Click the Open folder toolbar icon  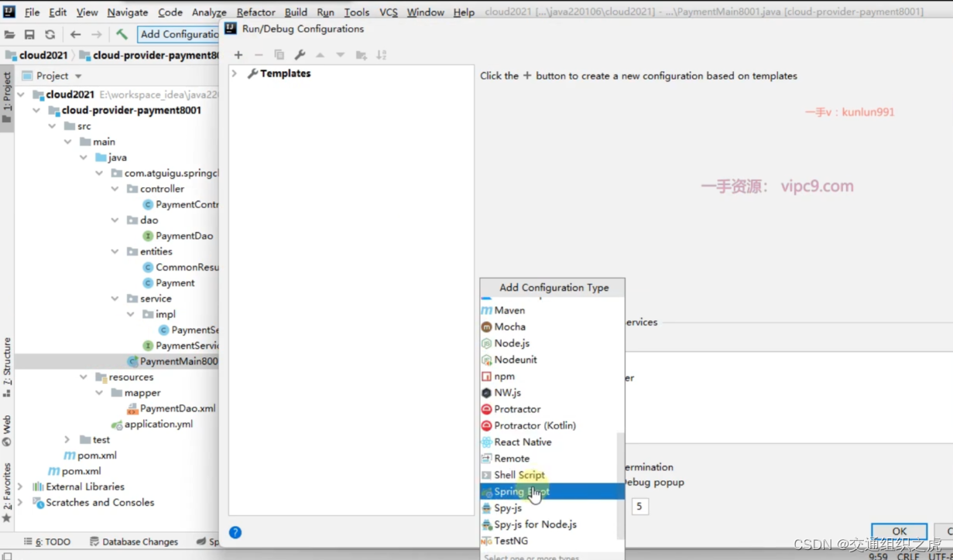point(9,35)
